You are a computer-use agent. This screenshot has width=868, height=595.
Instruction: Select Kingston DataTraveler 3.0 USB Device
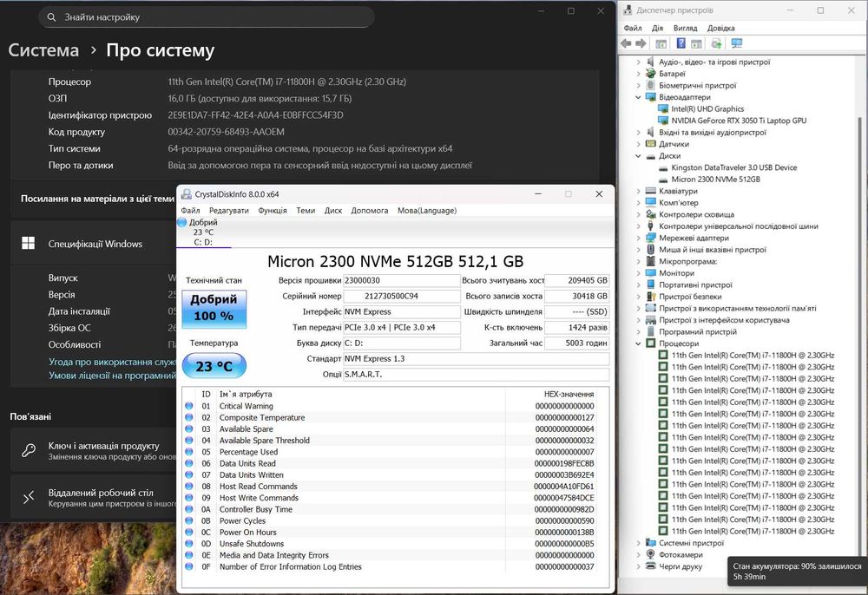pyautogui.click(x=734, y=167)
